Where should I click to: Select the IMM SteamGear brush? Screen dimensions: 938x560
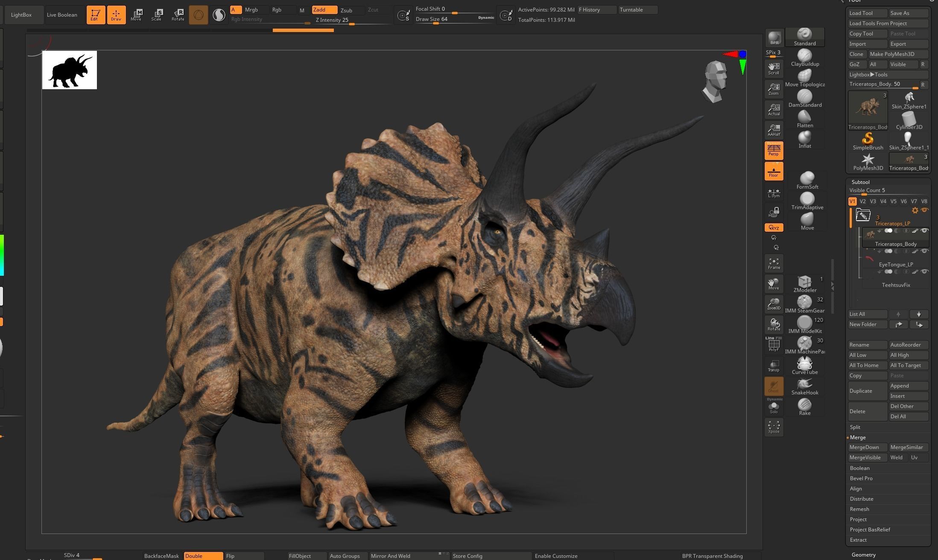point(804,304)
